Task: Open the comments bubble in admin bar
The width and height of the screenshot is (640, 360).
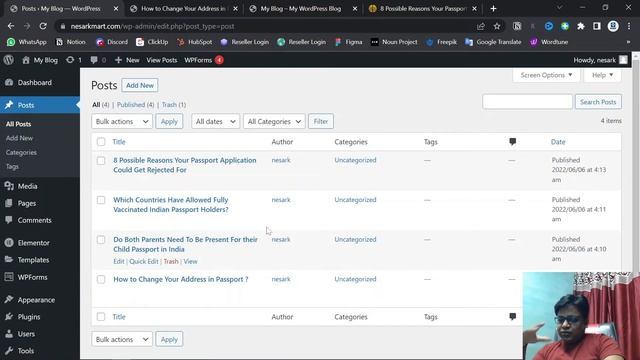Action: 94,60
